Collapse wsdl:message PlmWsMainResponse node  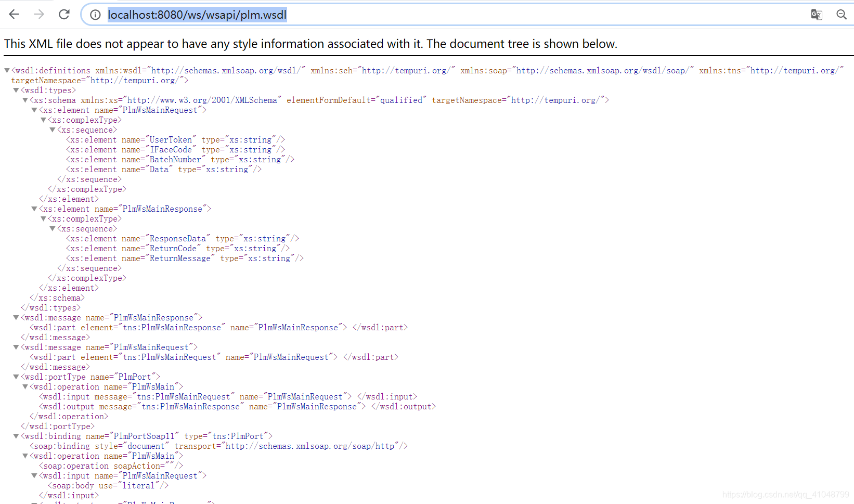(x=16, y=317)
